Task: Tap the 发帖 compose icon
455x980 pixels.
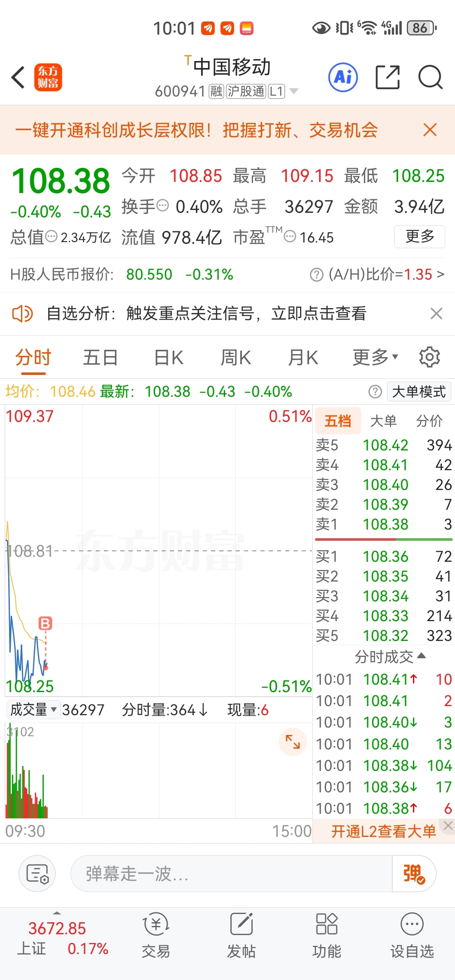Action: click(x=242, y=924)
